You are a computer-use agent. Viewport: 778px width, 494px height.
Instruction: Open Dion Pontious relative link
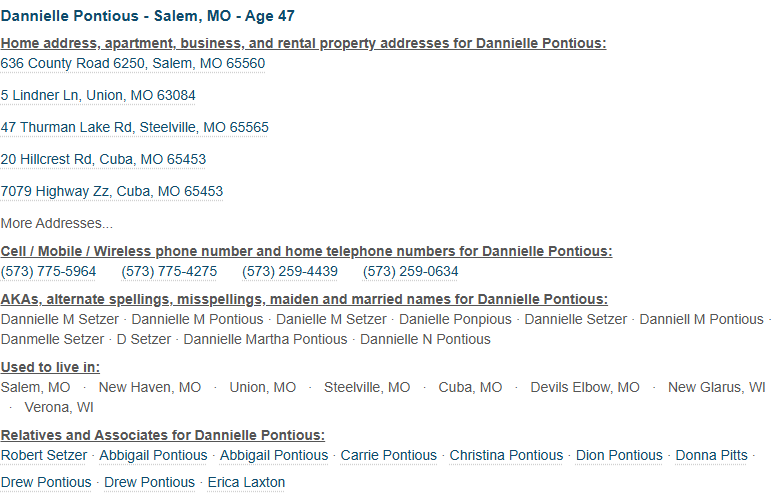coord(619,455)
